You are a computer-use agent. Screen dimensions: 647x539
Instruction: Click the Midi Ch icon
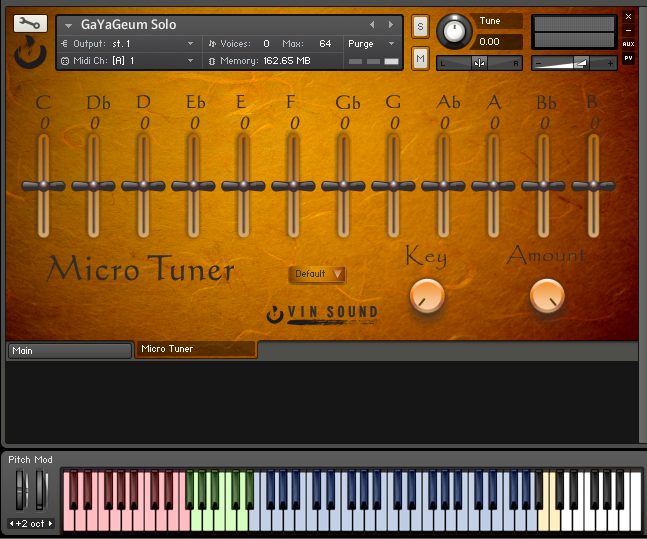(65, 61)
